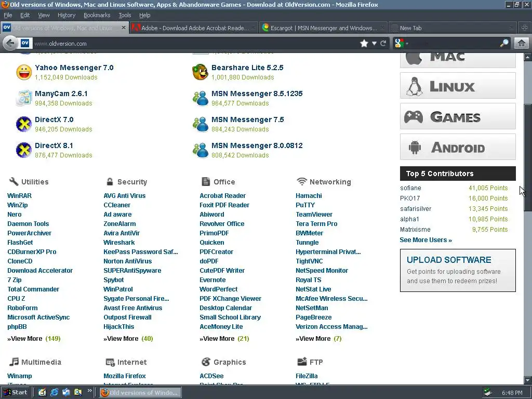Image resolution: width=532 pixels, height=399 pixels.
Task: Open the Linux software category button
Action: click(458, 86)
